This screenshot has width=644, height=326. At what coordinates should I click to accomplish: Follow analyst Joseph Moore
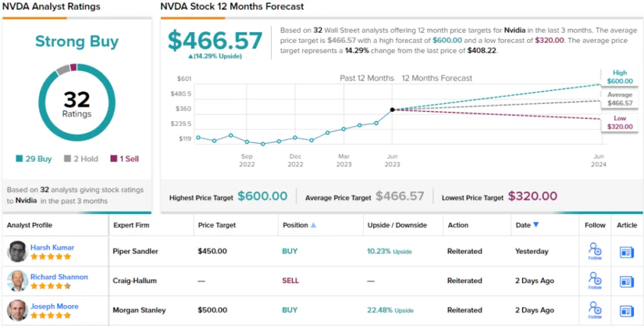click(x=594, y=310)
